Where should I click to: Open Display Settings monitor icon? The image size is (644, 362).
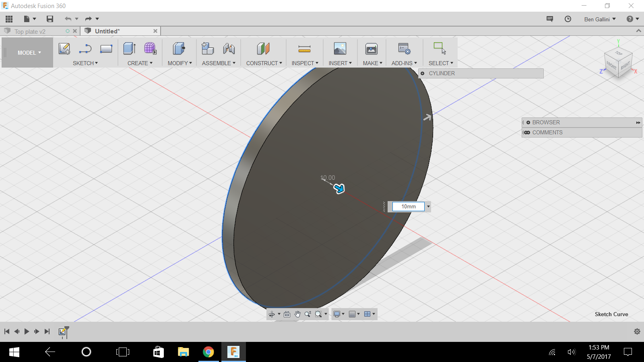pyautogui.click(x=337, y=314)
